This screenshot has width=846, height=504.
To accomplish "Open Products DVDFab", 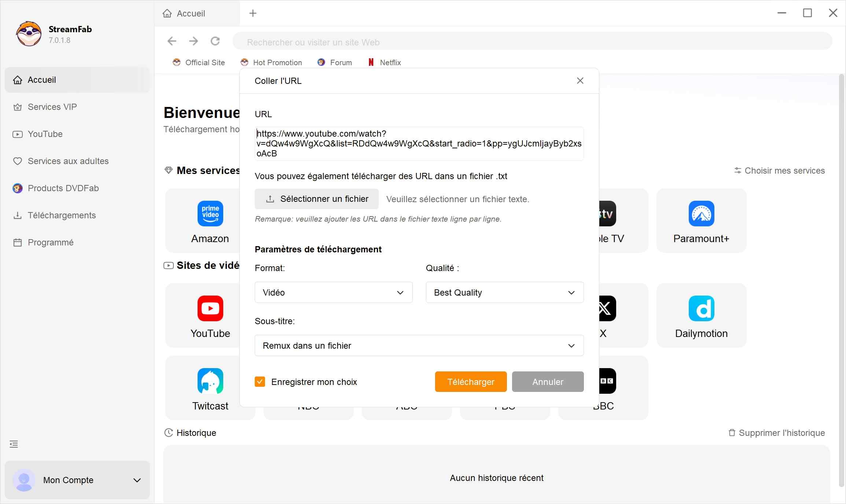I will (63, 188).
